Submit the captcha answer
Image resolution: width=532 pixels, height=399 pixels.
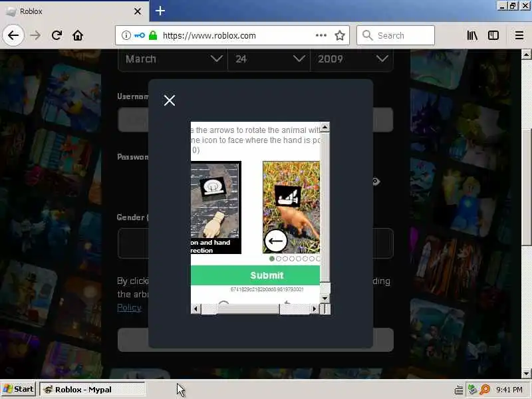pyautogui.click(x=255, y=275)
